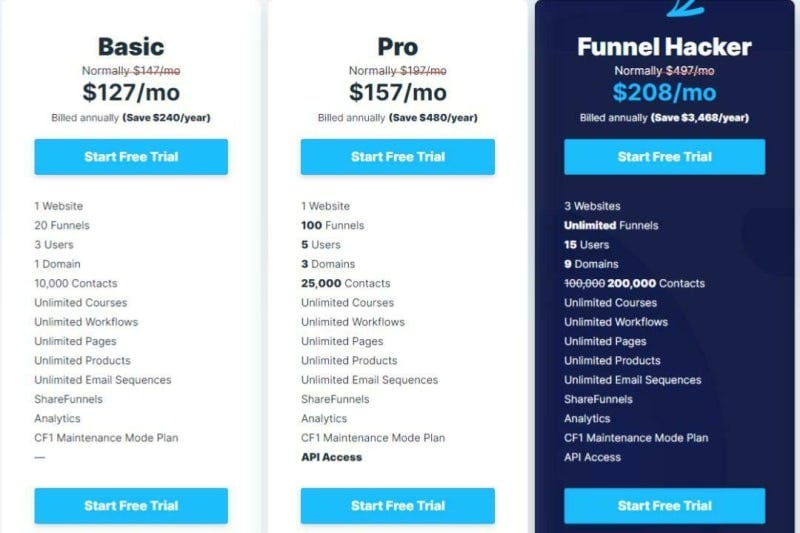This screenshot has height=533, width=800.
Task: Click the top Start Free Trial button under Pro
Action: (x=397, y=157)
